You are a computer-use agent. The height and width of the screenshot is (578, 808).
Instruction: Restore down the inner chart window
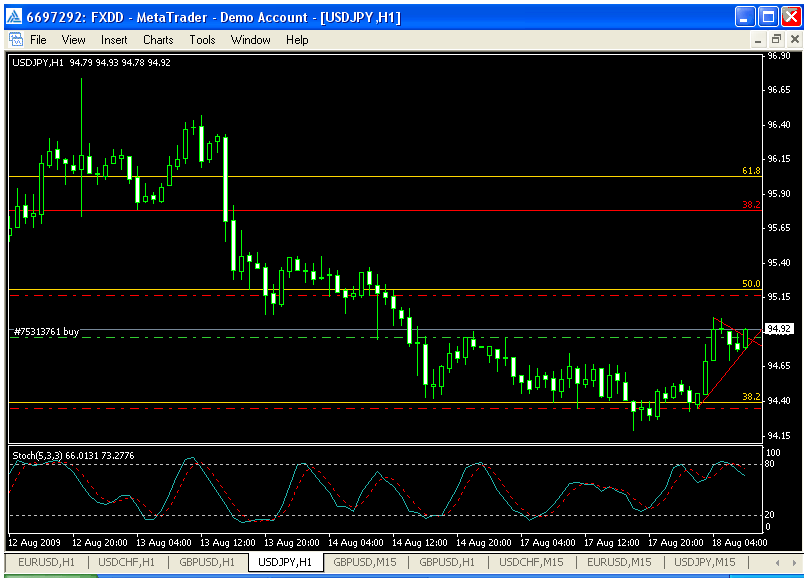tap(776, 40)
